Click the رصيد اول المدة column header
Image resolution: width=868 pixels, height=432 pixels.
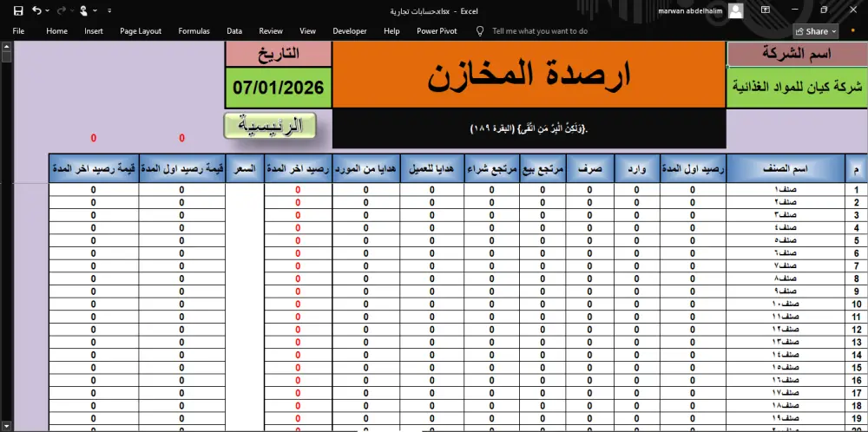coord(693,168)
